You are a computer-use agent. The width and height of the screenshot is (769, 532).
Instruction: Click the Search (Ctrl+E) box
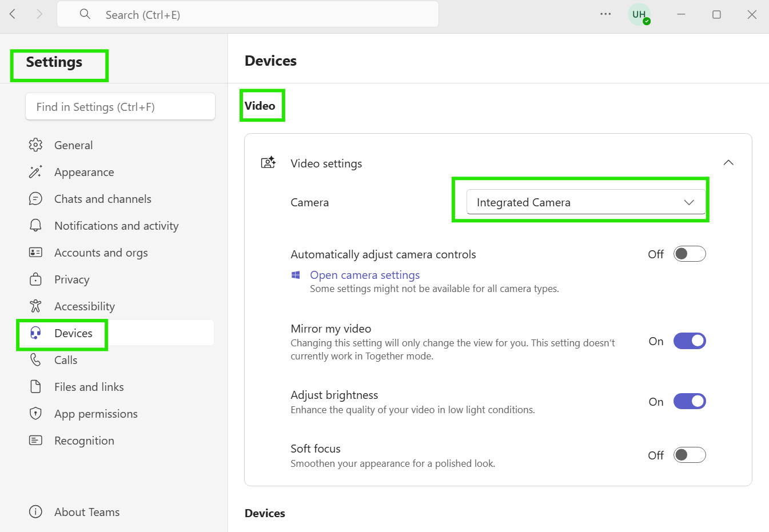click(x=248, y=14)
